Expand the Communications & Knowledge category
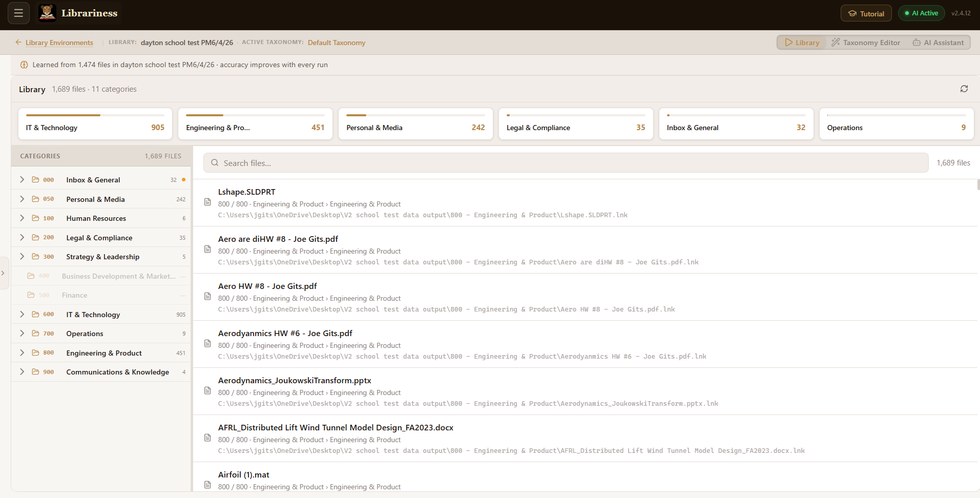The image size is (980, 498). coord(22,372)
